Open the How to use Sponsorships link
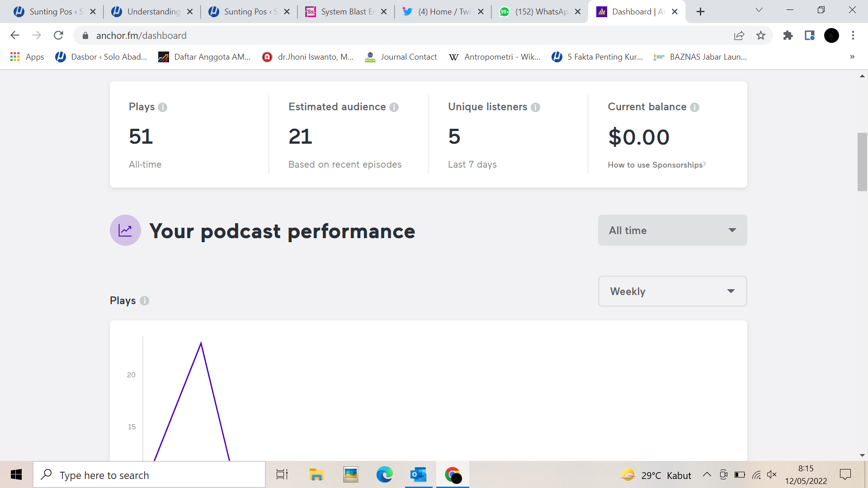Screen dimensions: 868x488 (x=656, y=165)
